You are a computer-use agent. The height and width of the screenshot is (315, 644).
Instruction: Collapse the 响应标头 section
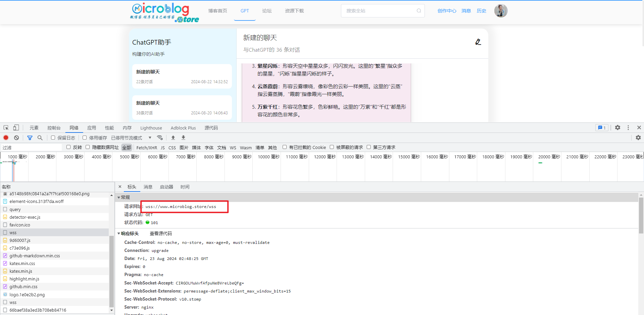[x=118, y=233]
